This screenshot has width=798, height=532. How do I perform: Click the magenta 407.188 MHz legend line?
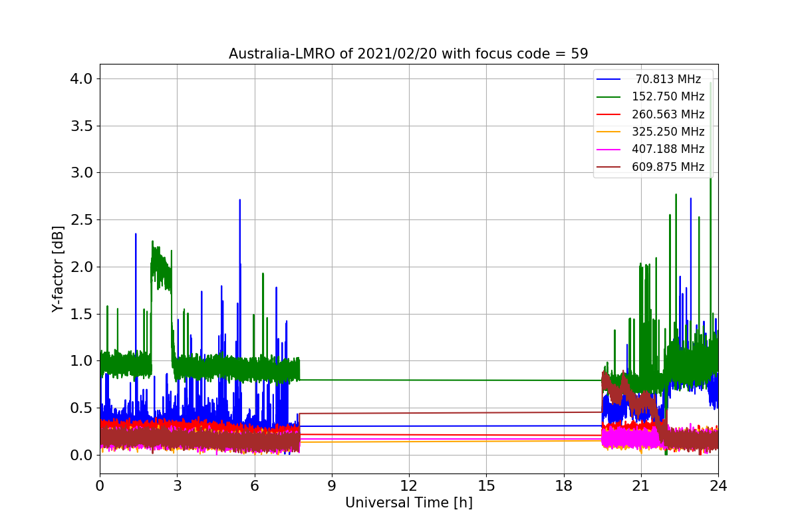pos(608,150)
